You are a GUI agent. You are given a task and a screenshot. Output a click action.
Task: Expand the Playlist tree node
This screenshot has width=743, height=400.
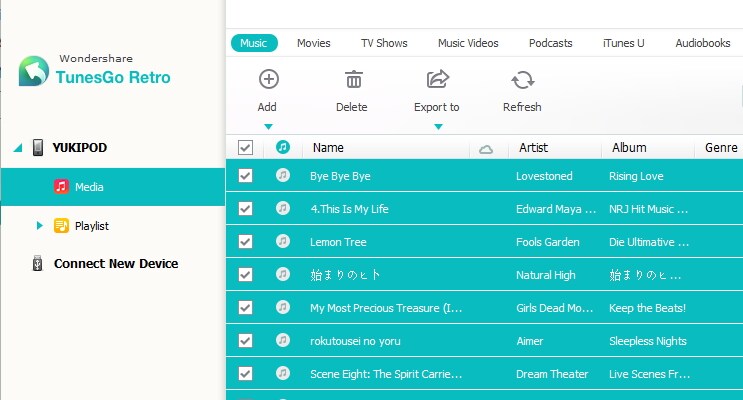pyautogui.click(x=39, y=226)
